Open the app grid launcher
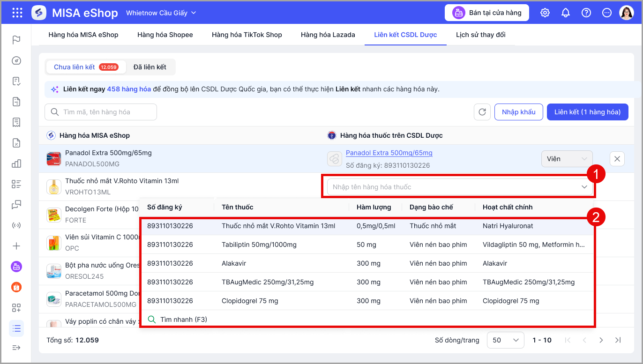The image size is (643, 364). (x=17, y=13)
